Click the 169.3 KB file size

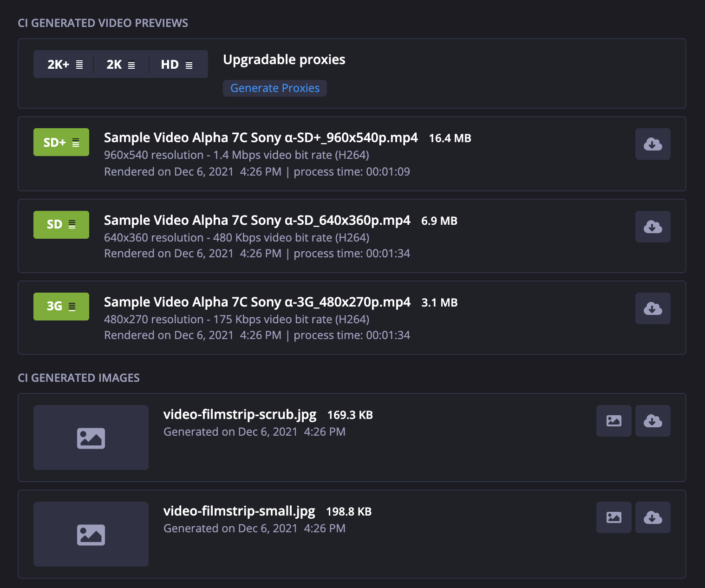pos(350,415)
